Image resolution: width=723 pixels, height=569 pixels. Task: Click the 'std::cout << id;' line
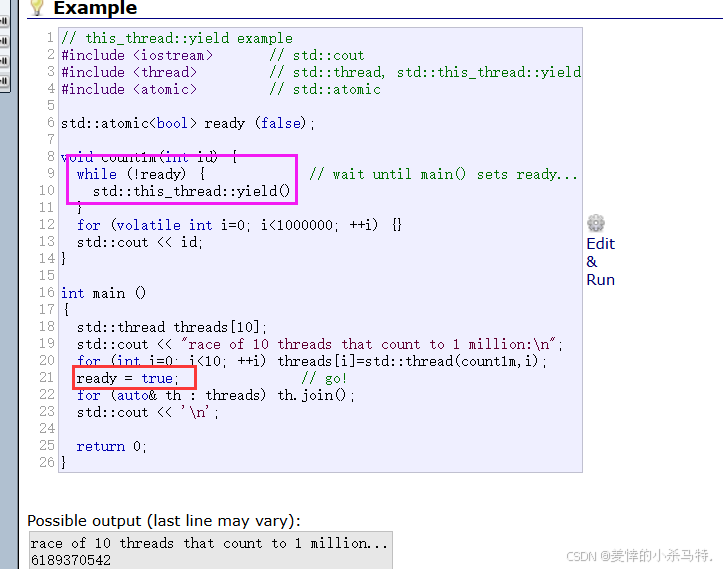coord(140,242)
